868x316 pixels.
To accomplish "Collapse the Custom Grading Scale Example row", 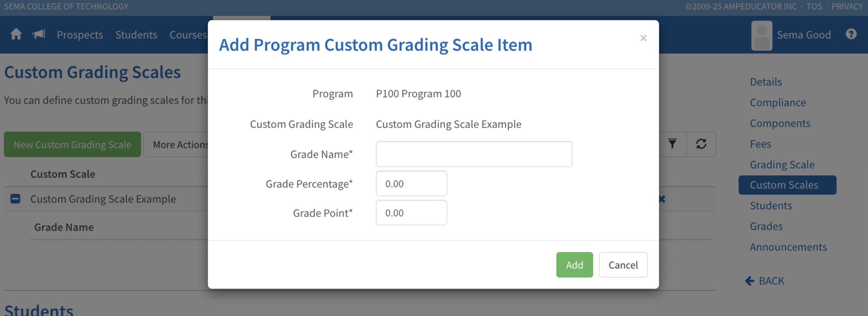I will point(15,199).
